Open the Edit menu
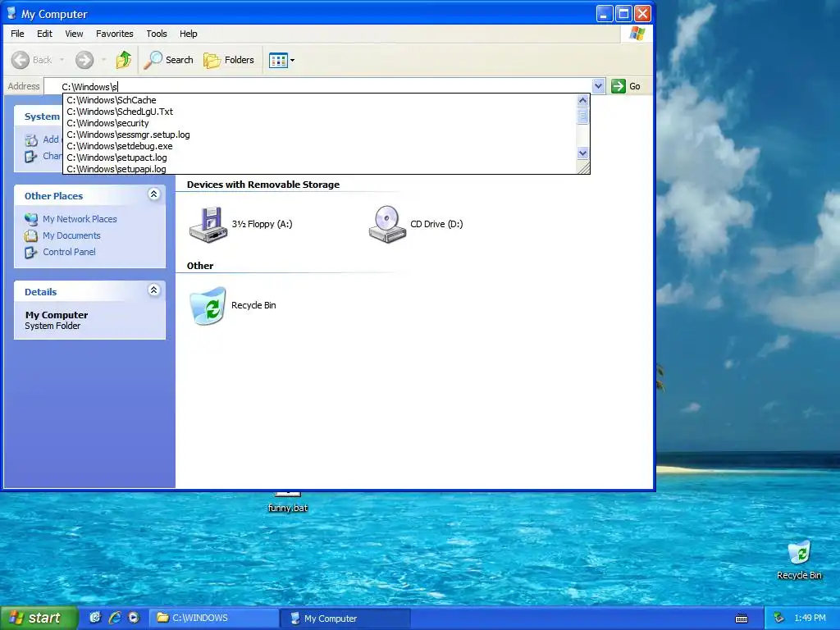 pos(44,33)
